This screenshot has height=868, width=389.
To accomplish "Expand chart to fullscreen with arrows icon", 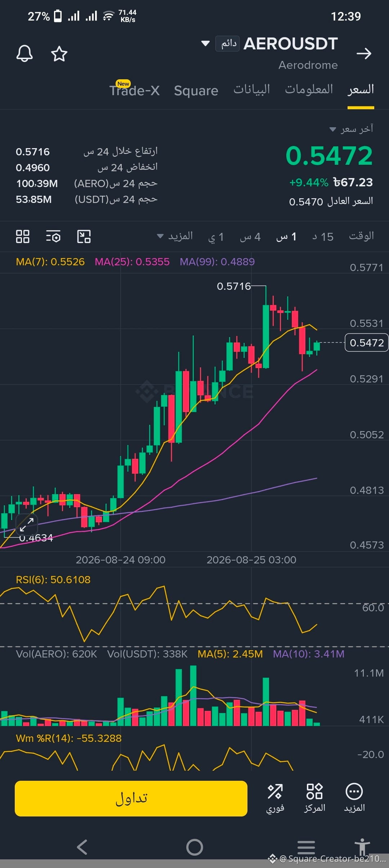I will tap(27, 524).
